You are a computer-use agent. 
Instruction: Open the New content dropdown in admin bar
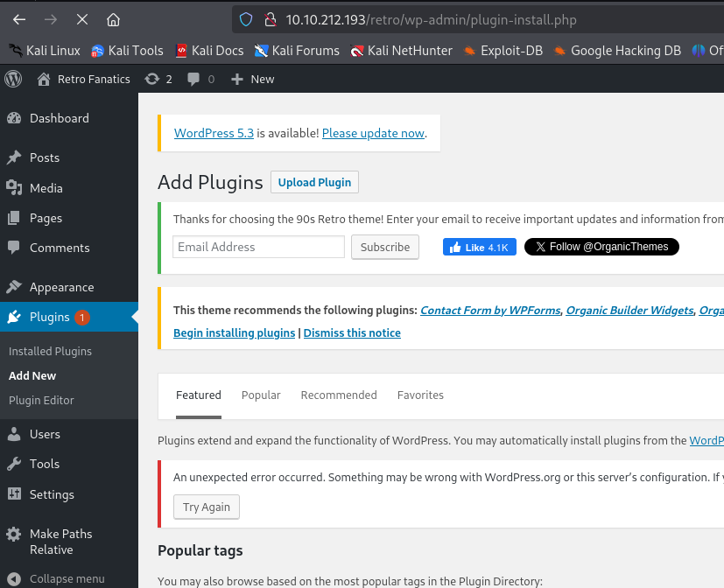pyautogui.click(x=252, y=79)
